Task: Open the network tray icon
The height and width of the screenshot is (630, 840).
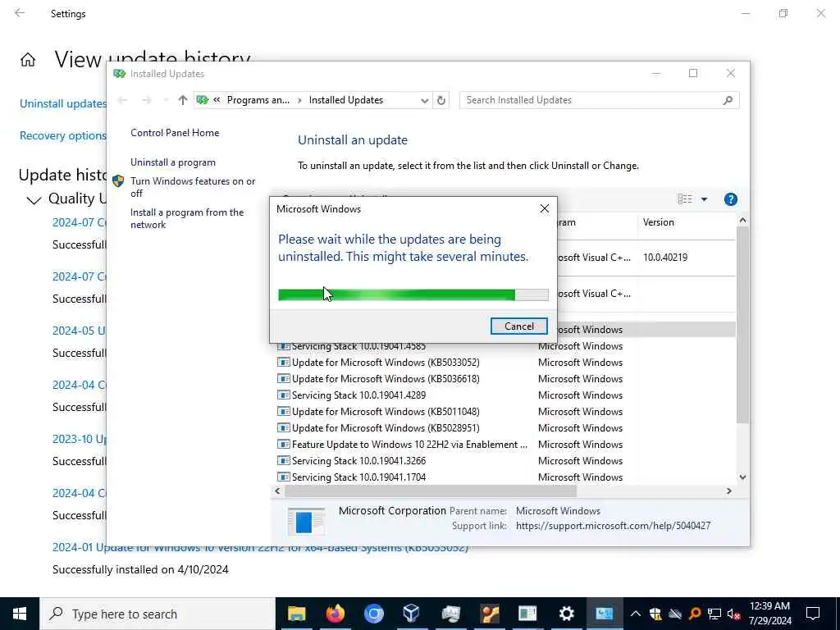Action: (x=714, y=614)
